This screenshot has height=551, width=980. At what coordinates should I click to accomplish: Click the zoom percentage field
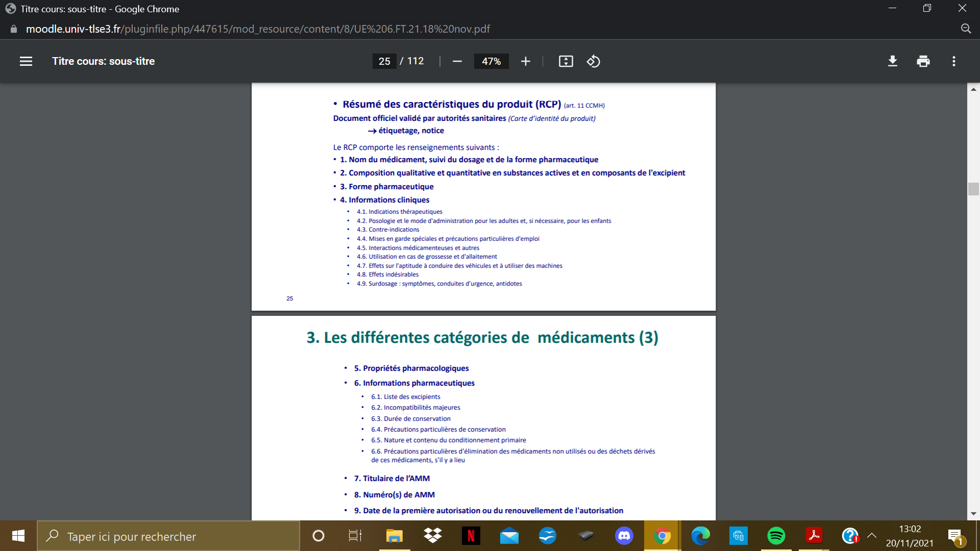(491, 61)
